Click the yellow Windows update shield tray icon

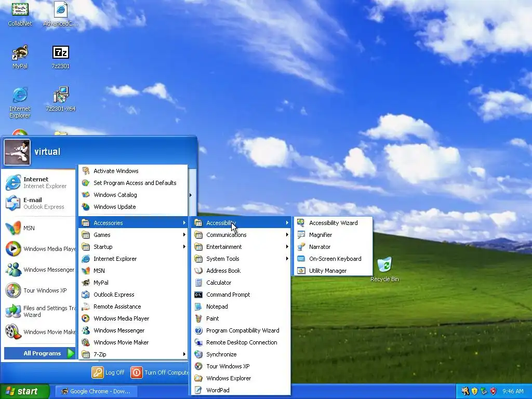pyautogui.click(x=475, y=391)
